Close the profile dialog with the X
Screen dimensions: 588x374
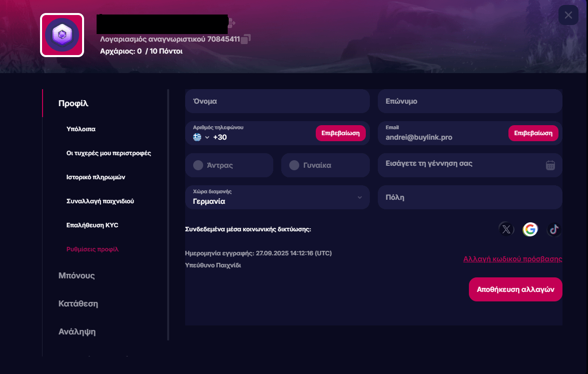click(568, 15)
